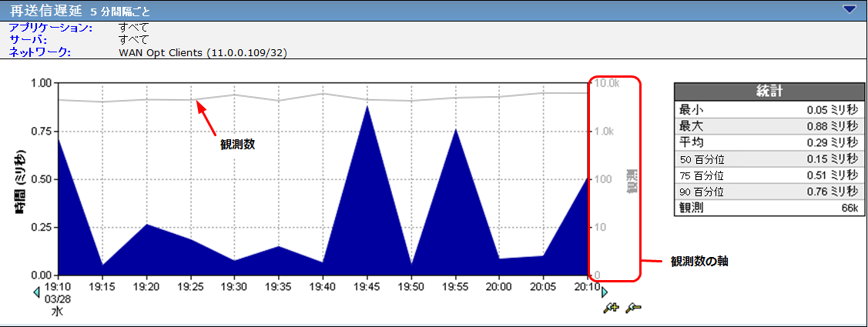This screenshot has height=327, width=868.
Task: Click the 19:45 peak in the chart
Action: tap(367, 106)
